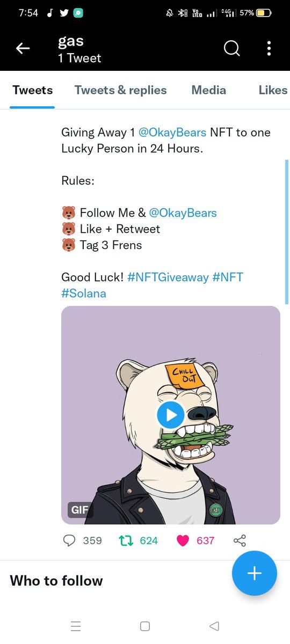Toggle the pink heart like
The height and width of the screenshot is (644, 290).
pyautogui.click(x=183, y=540)
